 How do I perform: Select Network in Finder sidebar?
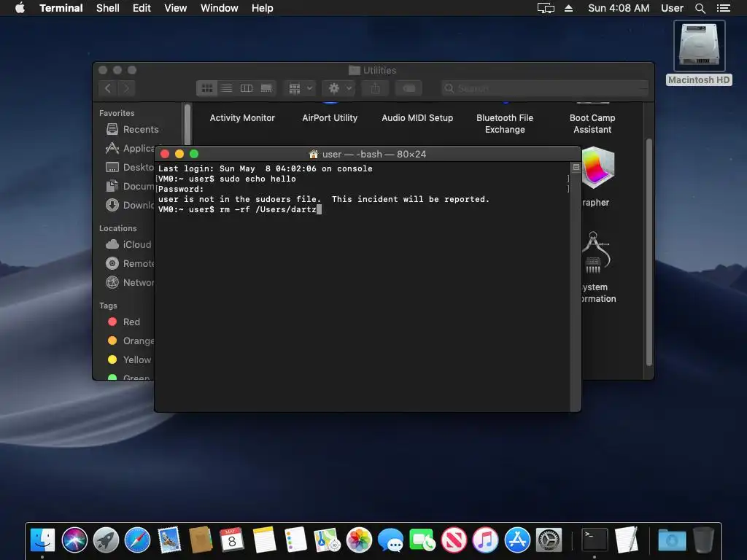[128, 282]
